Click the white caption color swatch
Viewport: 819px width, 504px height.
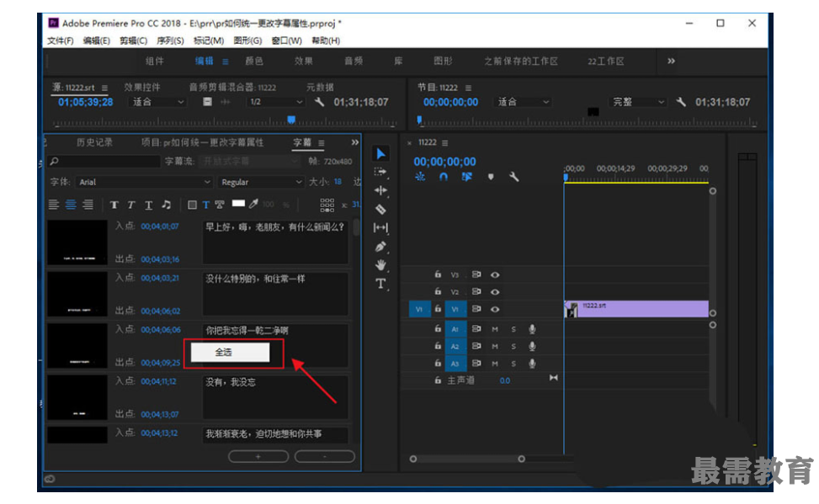point(238,204)
